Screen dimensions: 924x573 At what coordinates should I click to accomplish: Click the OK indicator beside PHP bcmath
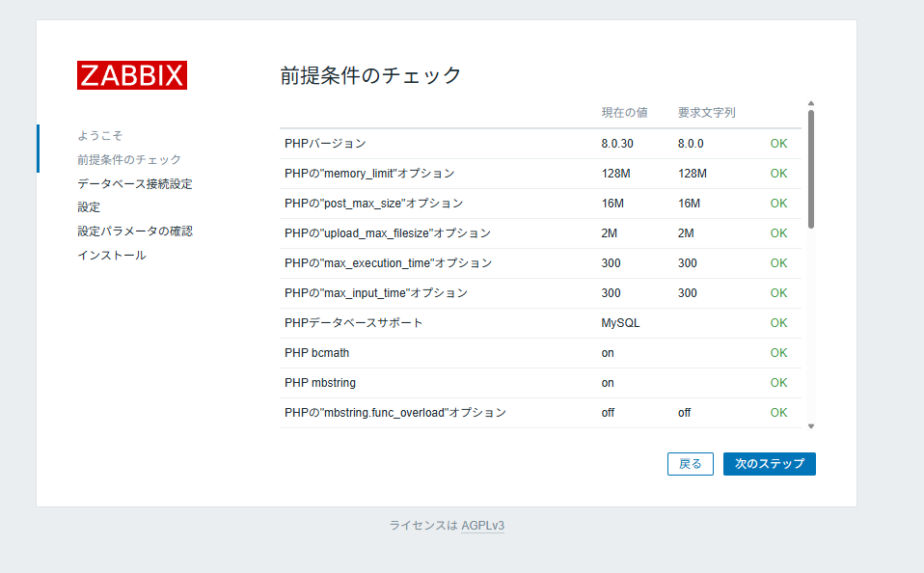coord(778,352)
